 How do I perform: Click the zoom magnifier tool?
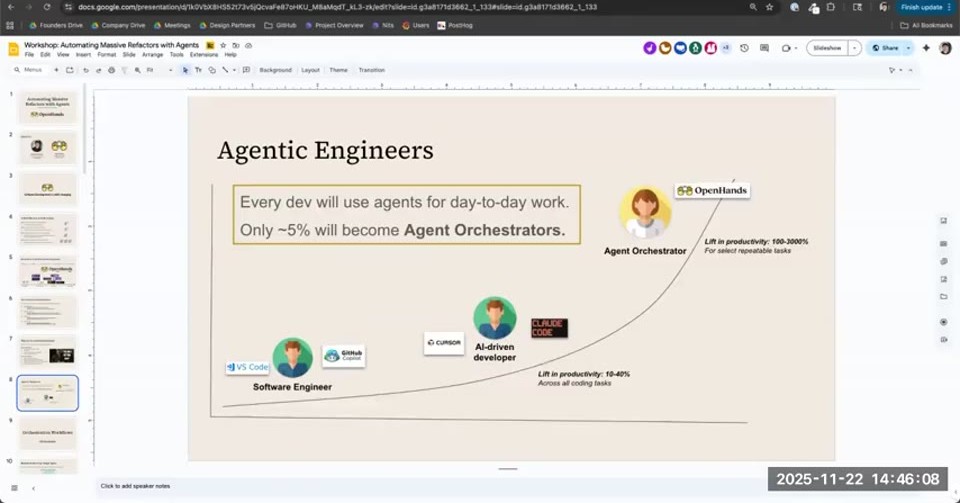pos(138,70)
